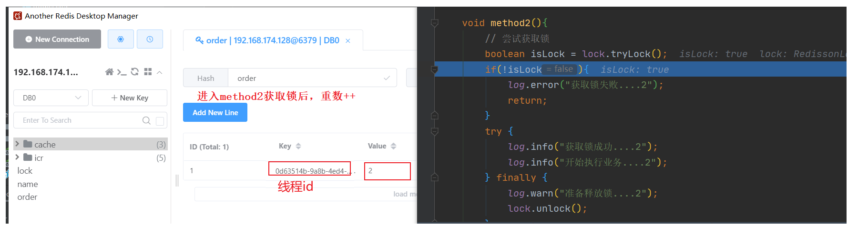This screenshot has width=868, height=236.
Task: Click the row ID cell showing 1
Action: coord(192,170)
